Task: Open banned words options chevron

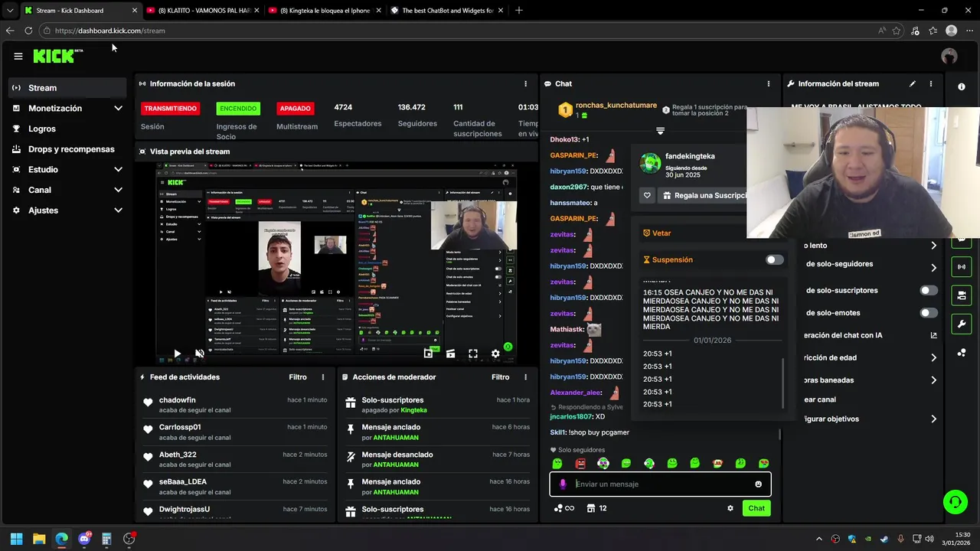Action: tap(933, 380)
